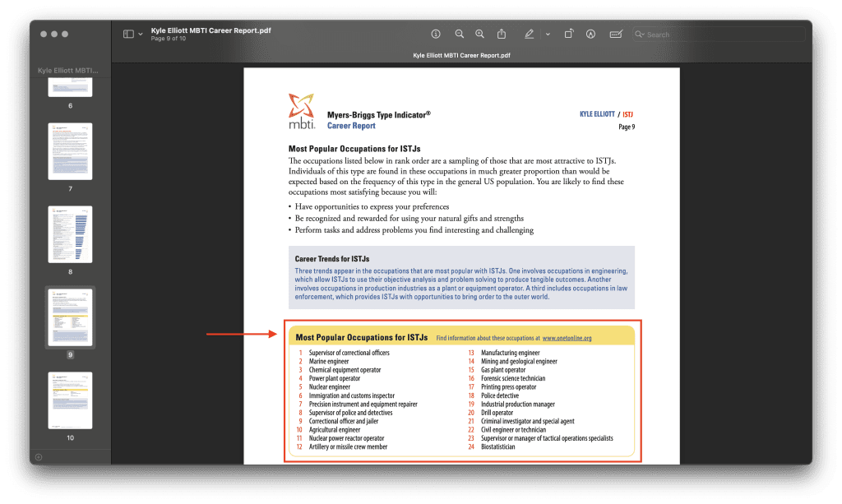Click the add page plus button in sidebar
This screenshot has height=504, width=842.
coord(39,456)
